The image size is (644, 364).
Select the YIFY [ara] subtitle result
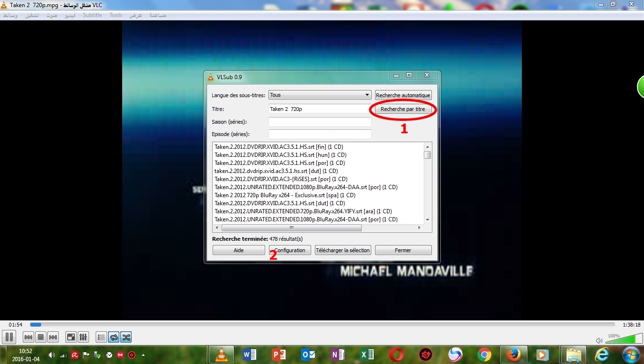click(303, 211)
